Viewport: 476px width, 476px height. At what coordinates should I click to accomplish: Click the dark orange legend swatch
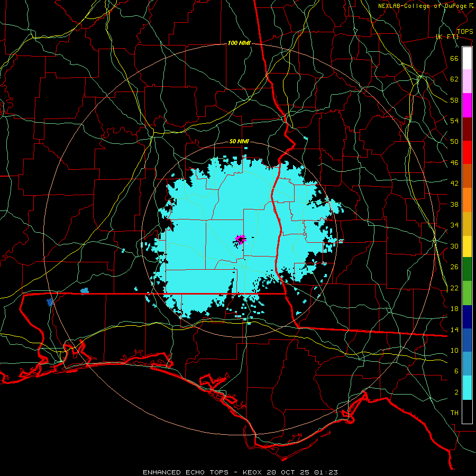[x=467, y=176]
